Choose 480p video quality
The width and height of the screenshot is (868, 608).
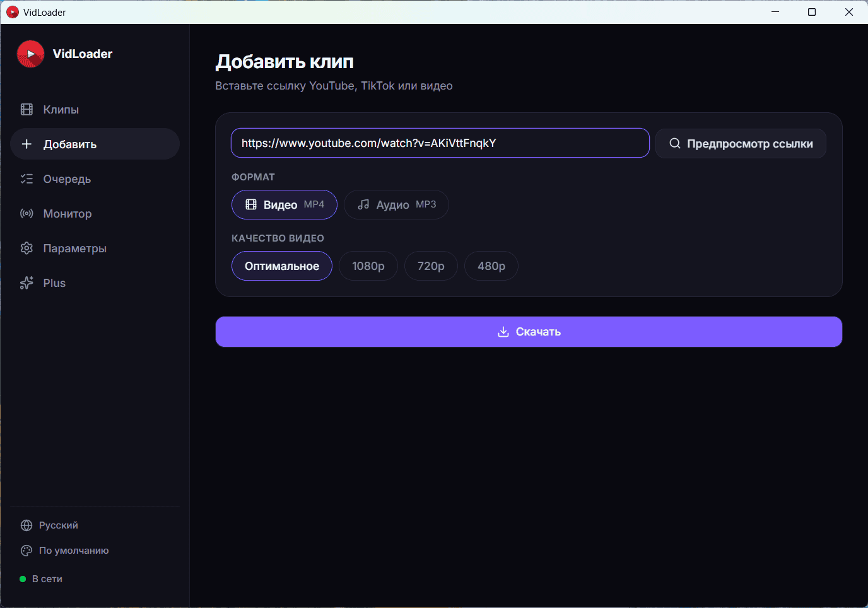(x=491, y=266)
